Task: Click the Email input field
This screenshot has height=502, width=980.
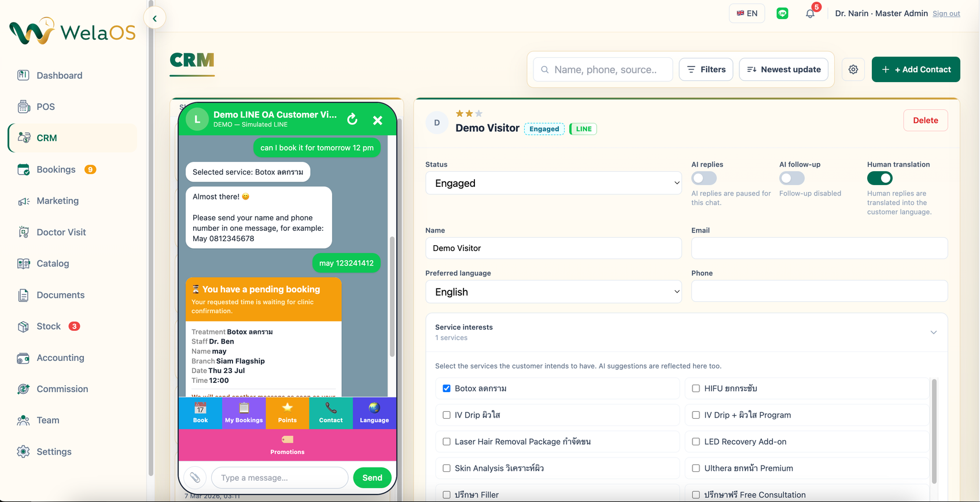Action: [819, 248]
